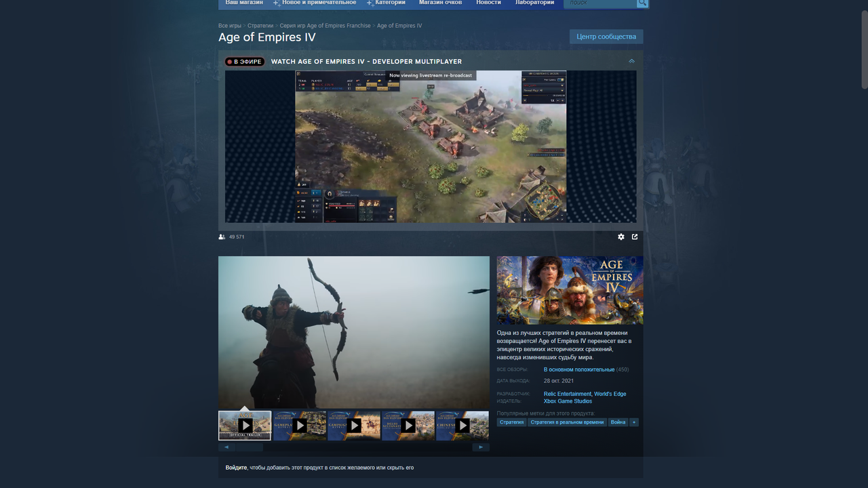Click the media strip right arrow
The image size is (868, 488).
click(x=481, y=447)
